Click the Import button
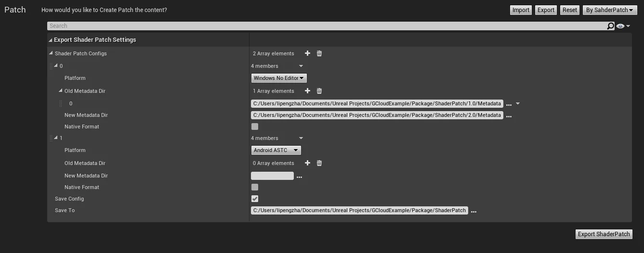This screenshot has width=644, height=253. (520, 10)
